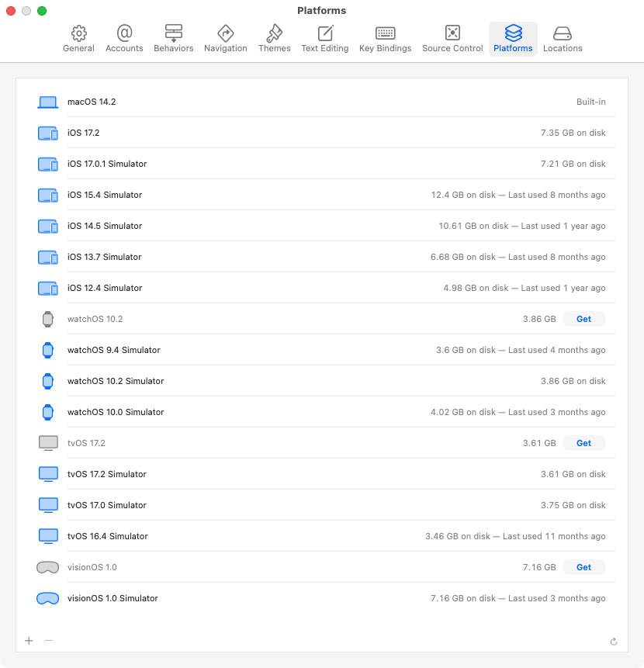Click the macOS 14.2 laptop icon
The image size is (644, 668).
click(47, 102)
